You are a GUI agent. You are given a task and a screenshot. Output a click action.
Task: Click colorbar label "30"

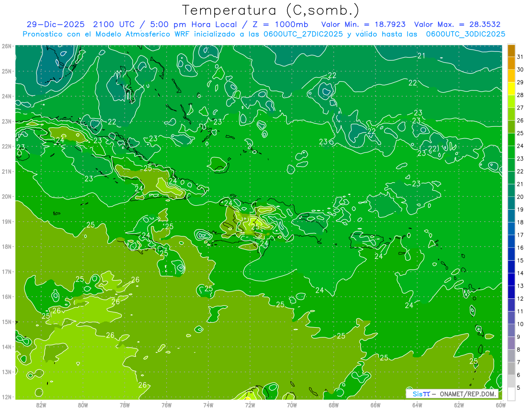tap(520, 70)
